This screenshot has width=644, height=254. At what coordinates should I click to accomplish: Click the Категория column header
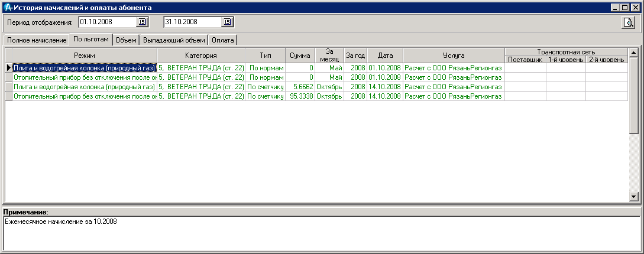[x=200, y=55]
